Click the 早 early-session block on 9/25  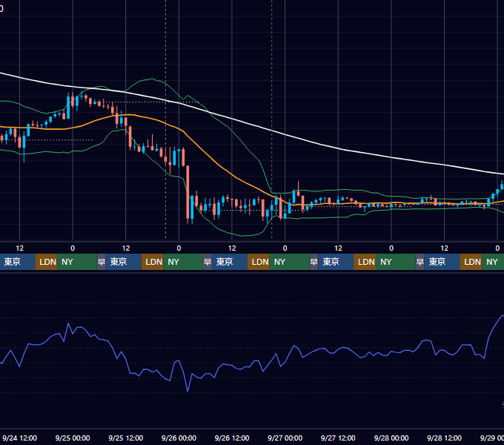[102, 262]
